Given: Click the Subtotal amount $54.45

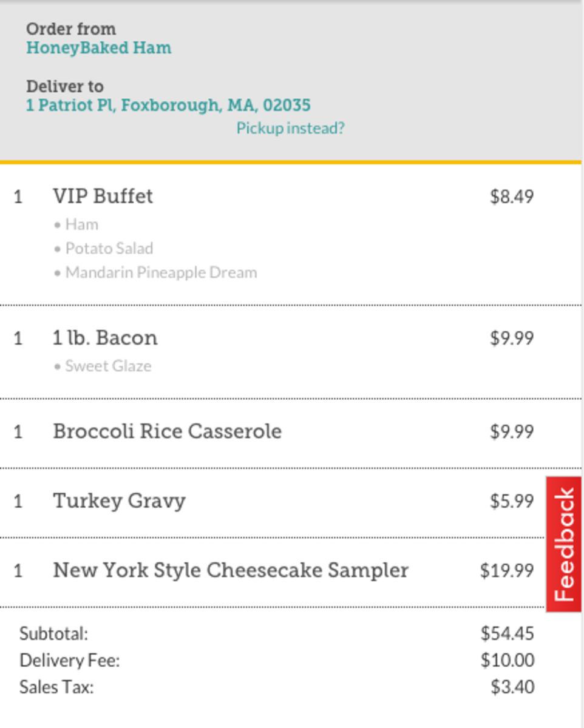Looking at the screenshot, I should (508, 633).
